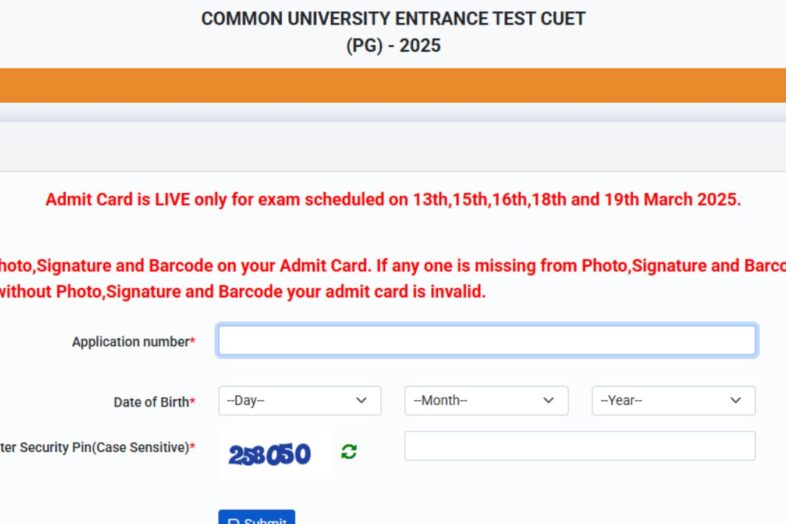Click the chevron arrow in the Day selector

361,401
